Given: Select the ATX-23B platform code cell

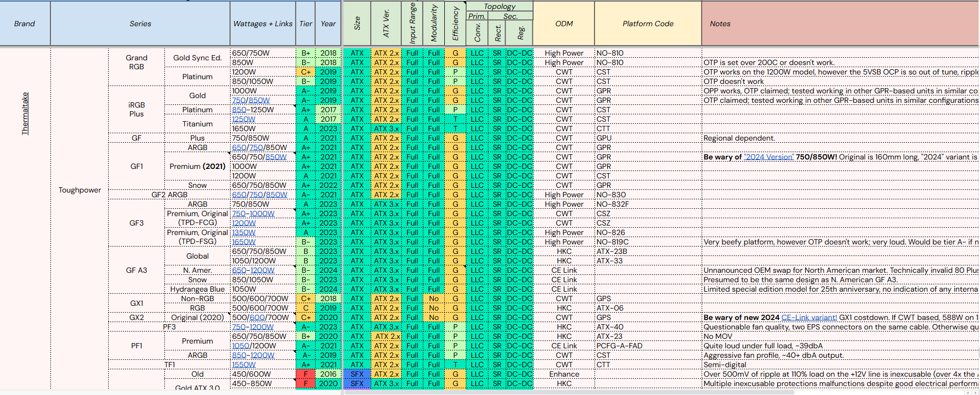Looking at the screenshot, I should pos(648,251).
